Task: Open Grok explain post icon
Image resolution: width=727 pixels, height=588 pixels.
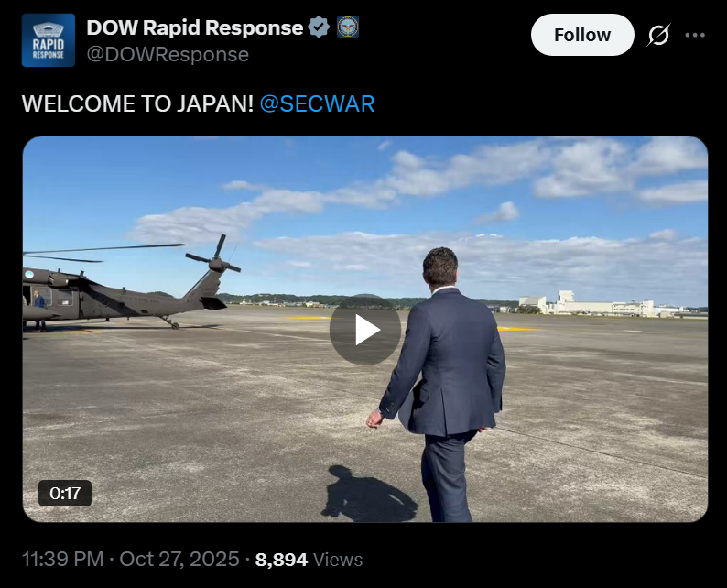Action: [658, 35]
